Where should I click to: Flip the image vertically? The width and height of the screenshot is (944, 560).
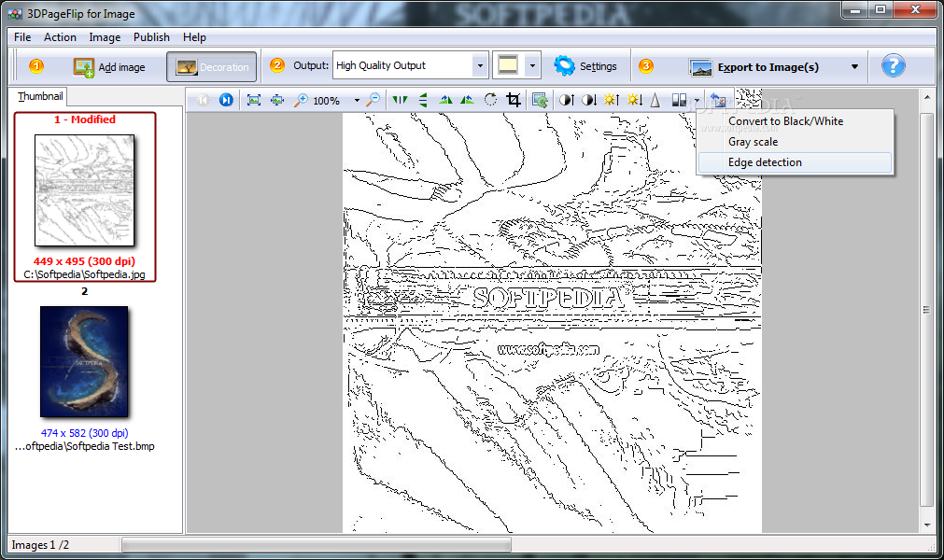423,100
